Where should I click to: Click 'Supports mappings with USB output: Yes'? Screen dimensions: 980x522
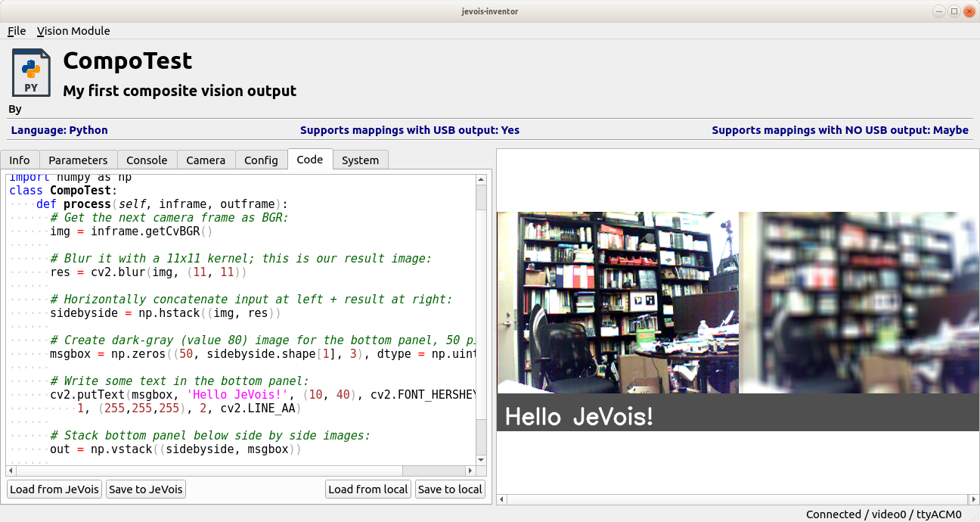[x=410, y=130]
